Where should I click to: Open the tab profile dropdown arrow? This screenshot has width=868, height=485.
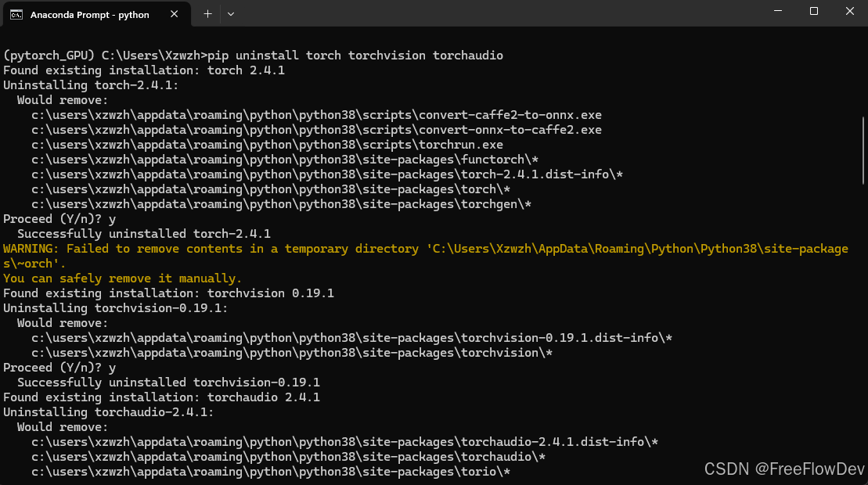click(x=231, y=14)
